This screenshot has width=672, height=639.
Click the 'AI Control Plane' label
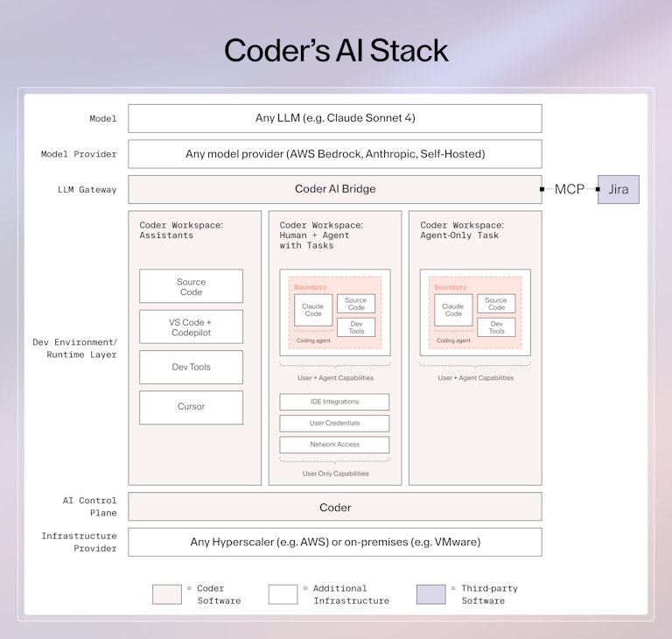point(89,507)
